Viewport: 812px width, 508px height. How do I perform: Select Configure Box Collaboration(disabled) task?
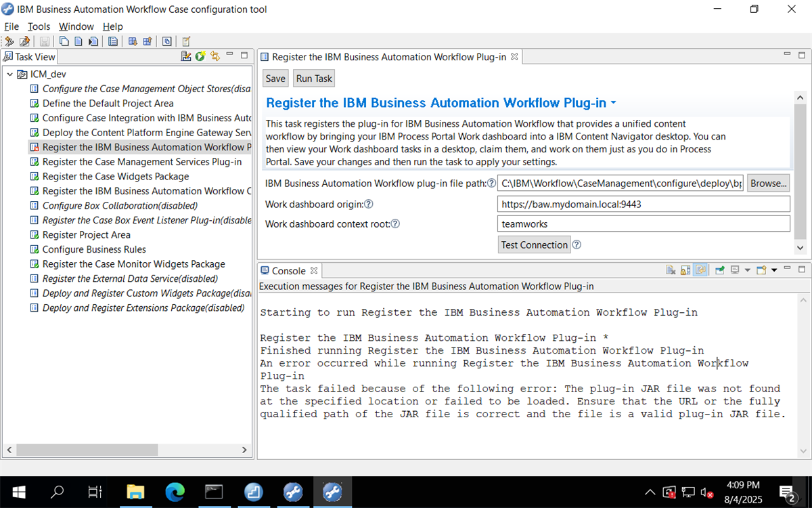(x=120, y=206)
